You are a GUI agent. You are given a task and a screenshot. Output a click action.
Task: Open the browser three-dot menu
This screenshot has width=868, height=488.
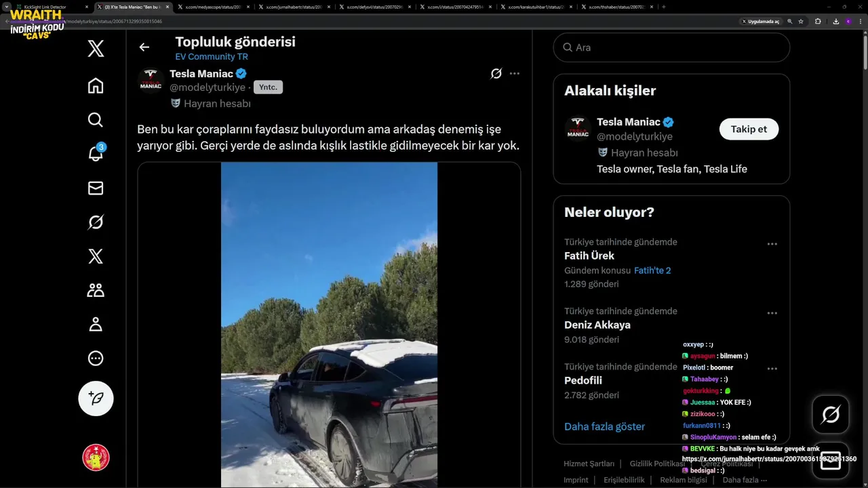point(860,22)
